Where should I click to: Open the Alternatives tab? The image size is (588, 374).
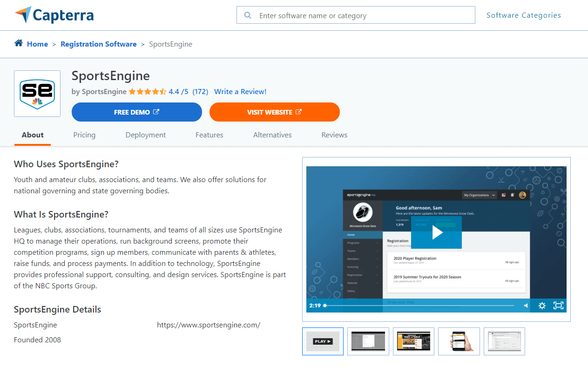272,135
